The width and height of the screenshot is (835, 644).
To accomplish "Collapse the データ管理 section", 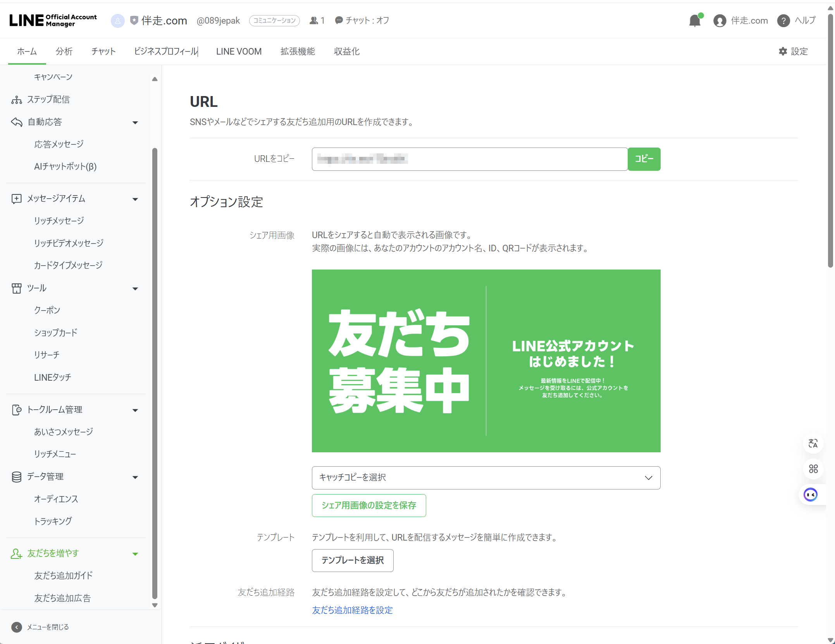I will click(x=135, y=477).
